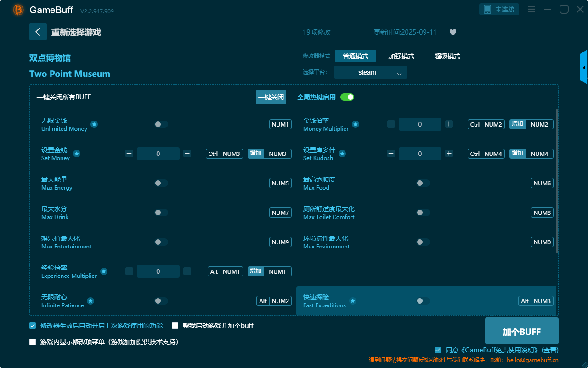Viewport: 588px width, 368px height.
Task: Open the hamburger menu icon
Action: [x=531, y=9]
